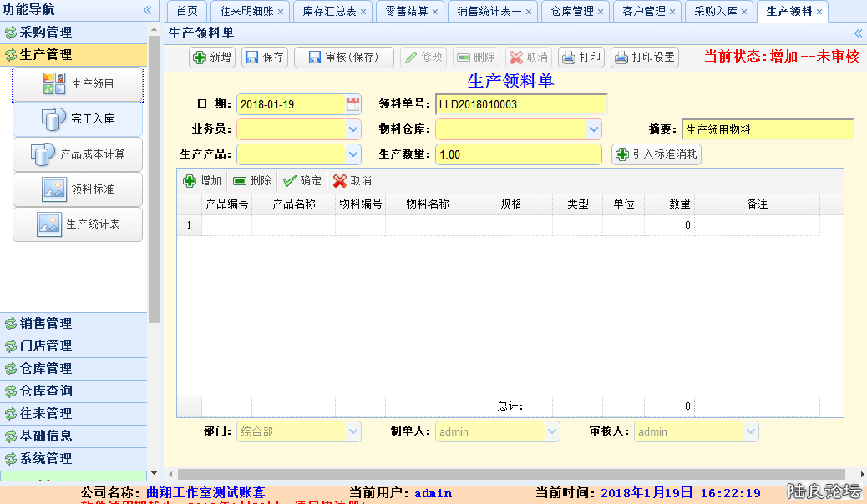The width and height of the screenshot is (867, 504).
Task: Collapse the 功能导航 navigation panel
Action: pyautogui.click(x=149, y=12)
